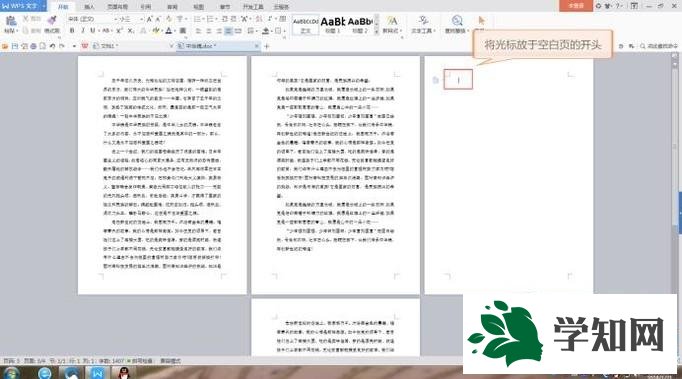This screenshot has width=682, height=379.
Task: Open the Windows Start button
Action: [x=11, y=373]
